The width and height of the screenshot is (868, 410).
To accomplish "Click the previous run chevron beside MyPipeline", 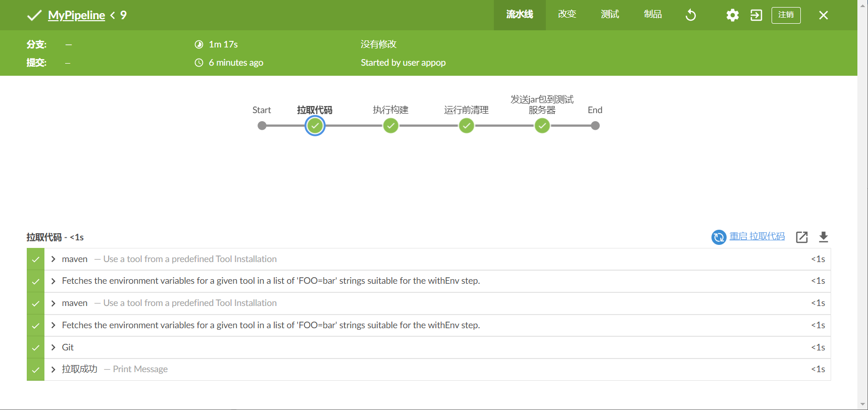I will pos(113,15).
